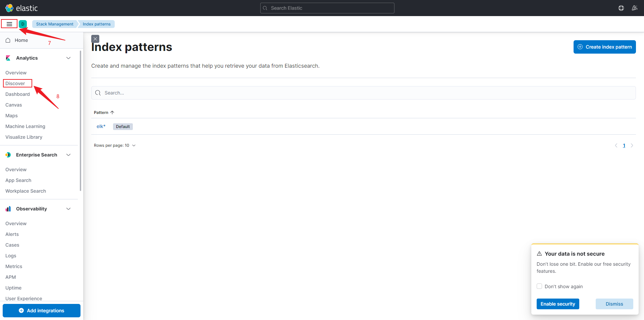Focus the index pattern Search field

pos(363,93)
